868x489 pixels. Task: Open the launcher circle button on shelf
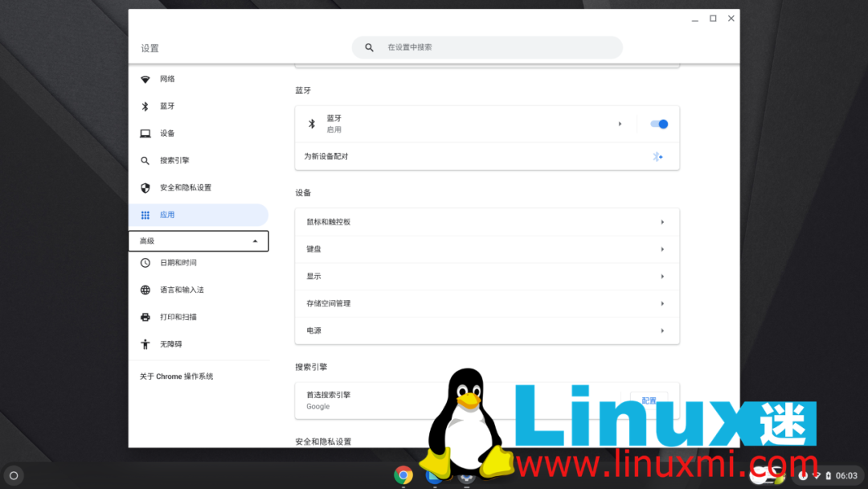click(x=14, y=475)
